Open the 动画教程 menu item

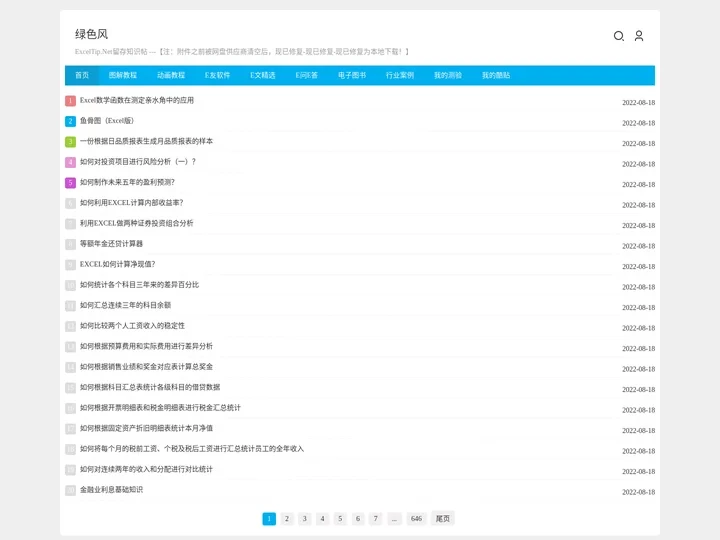click(x=171, y=75)
